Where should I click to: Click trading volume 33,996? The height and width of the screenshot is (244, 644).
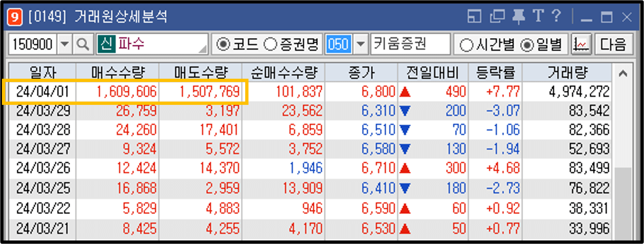click(589, 228)
